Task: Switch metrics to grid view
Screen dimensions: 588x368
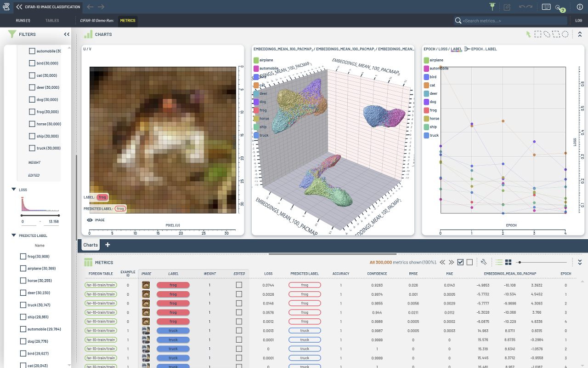Action: (x=509, y=262)
